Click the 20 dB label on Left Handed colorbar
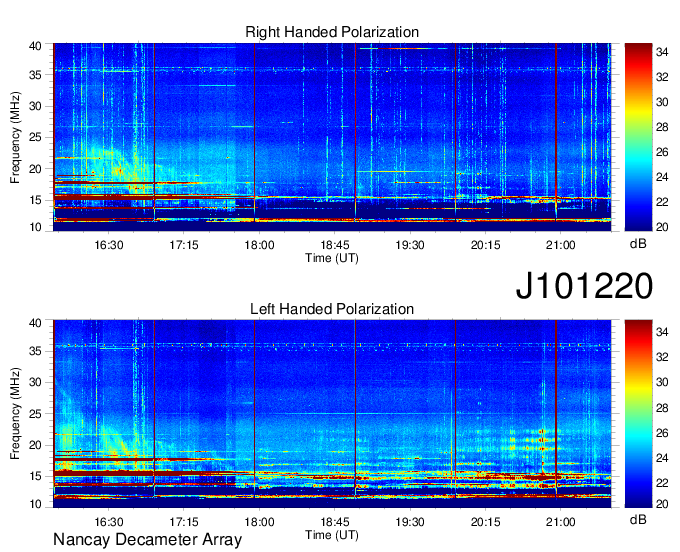The image size is (680, 552). tap(662, 504)
